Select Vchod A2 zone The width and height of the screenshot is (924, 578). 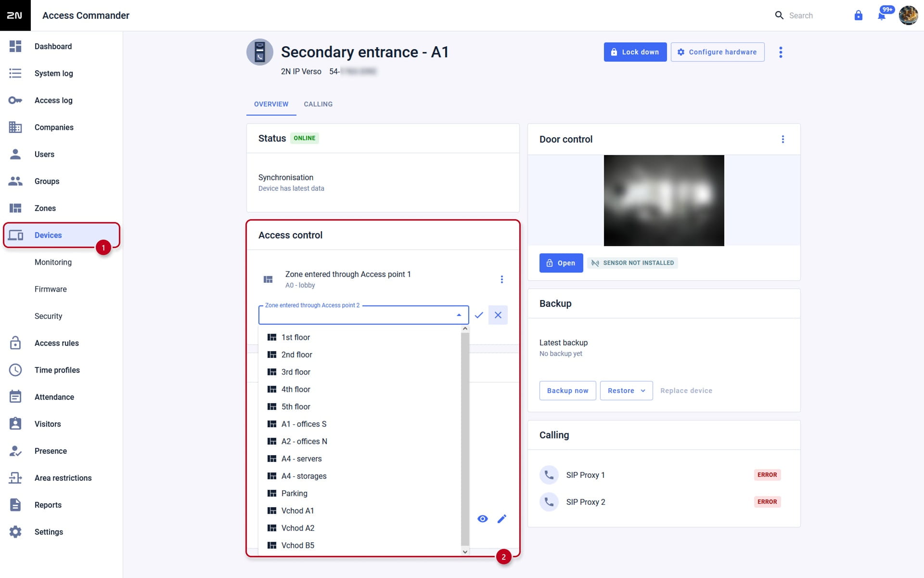click(x=359, y=528)
